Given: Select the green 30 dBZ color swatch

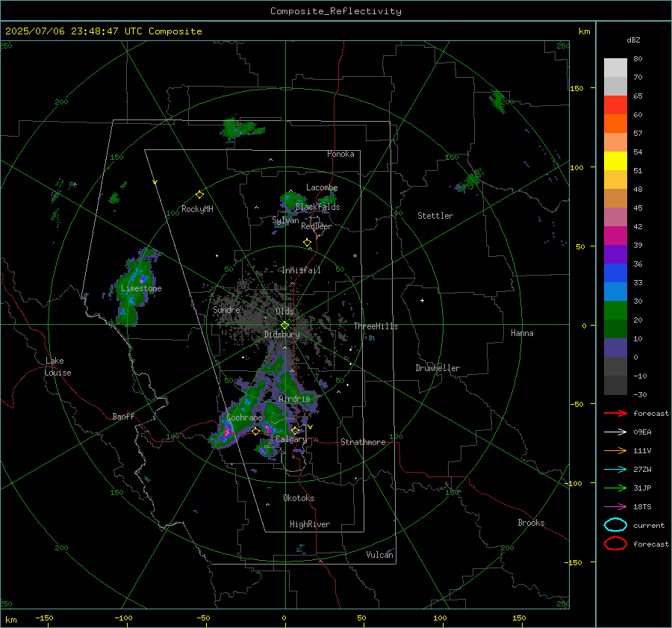Looking at the screenshot, I should [615, 310].
